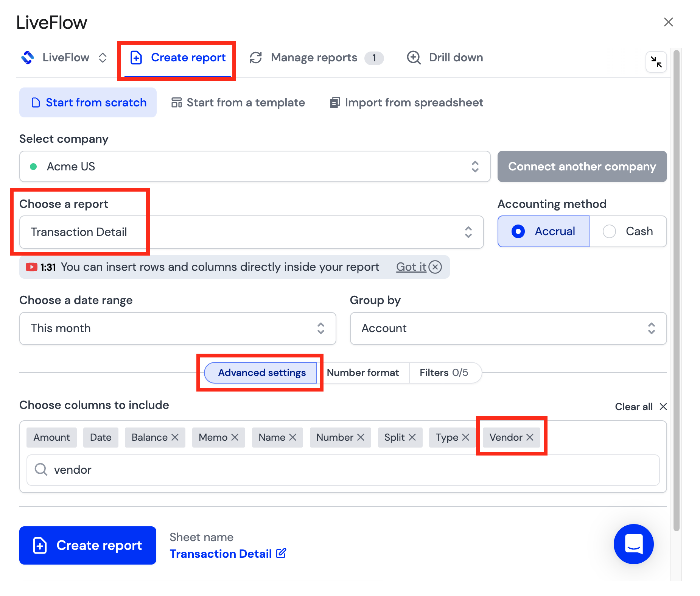Image resolution: width=700 pixels, height=596 pixels.
Task: Click the Amount column chip
Action: [x=51, y=437]
